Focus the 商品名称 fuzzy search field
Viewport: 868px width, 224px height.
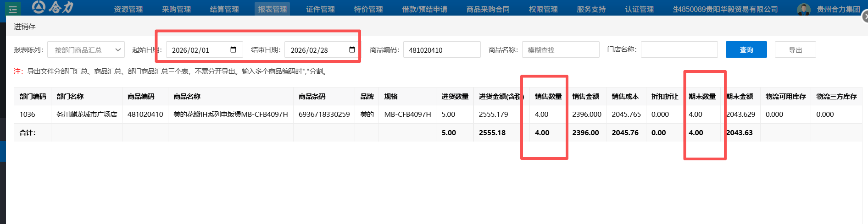coord(560,50)
